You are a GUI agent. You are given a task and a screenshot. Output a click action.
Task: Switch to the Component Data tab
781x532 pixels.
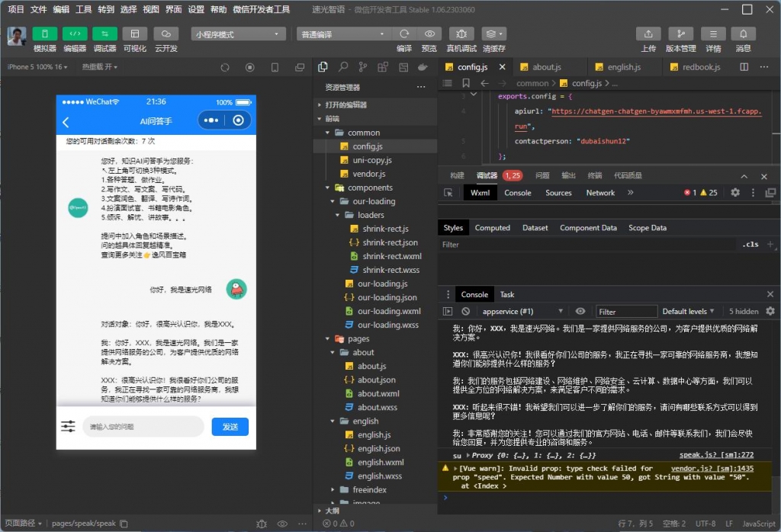588,228
